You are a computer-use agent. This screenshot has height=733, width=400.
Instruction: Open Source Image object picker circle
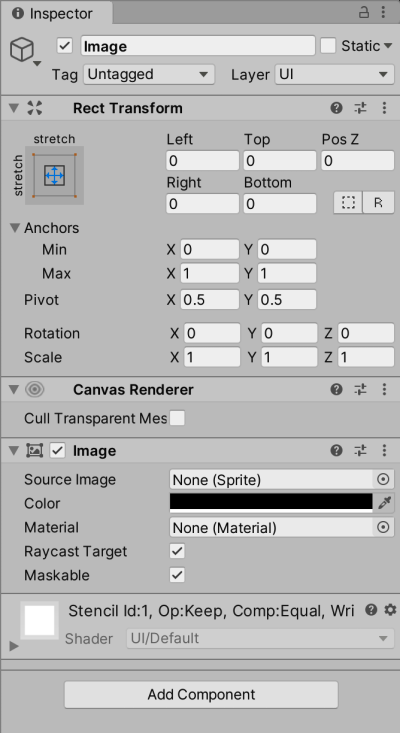point(383,480)
